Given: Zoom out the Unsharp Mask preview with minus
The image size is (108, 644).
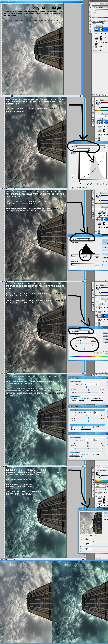Looking at the screenshot, I should tap(87, 535).
